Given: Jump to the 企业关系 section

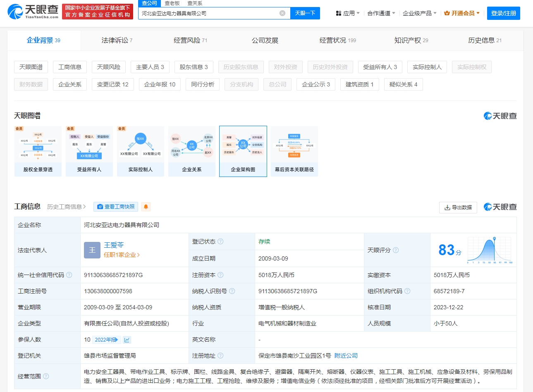Looking at the screenshot, I should tap(70, 84).
